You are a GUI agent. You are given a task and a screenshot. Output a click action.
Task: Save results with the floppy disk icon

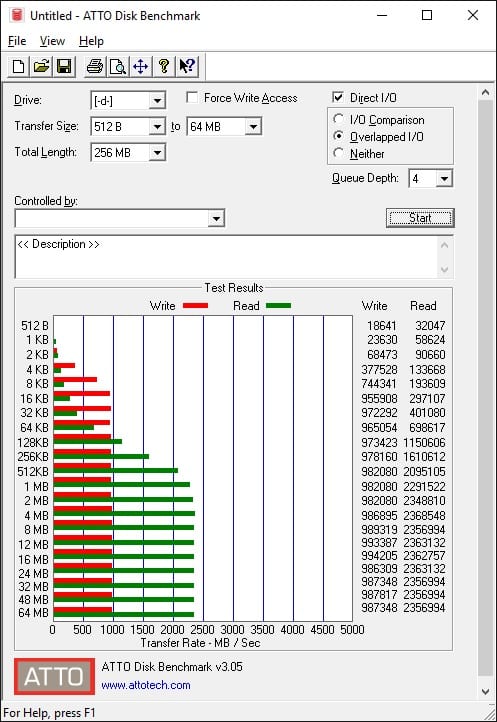[64, 67]
